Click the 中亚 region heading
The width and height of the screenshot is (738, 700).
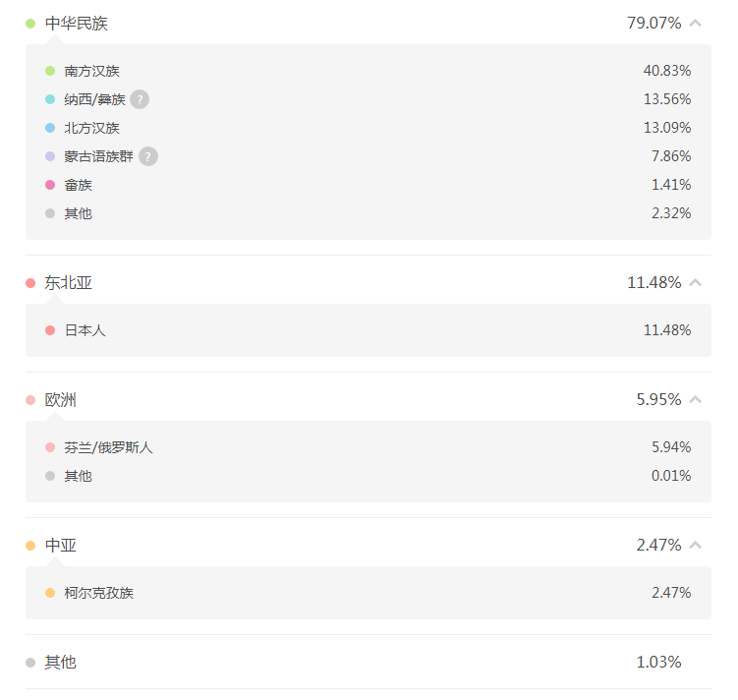point(61,546)
